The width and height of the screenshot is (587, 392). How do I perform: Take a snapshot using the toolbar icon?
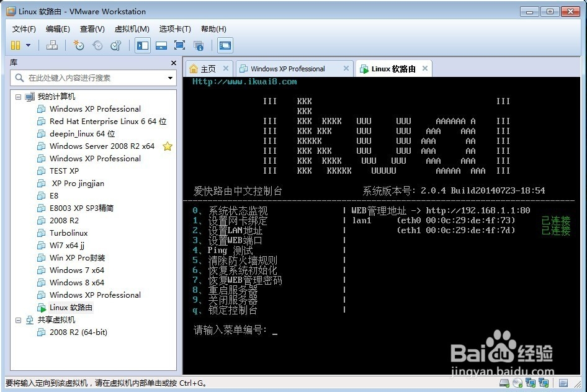click(78, 46)
